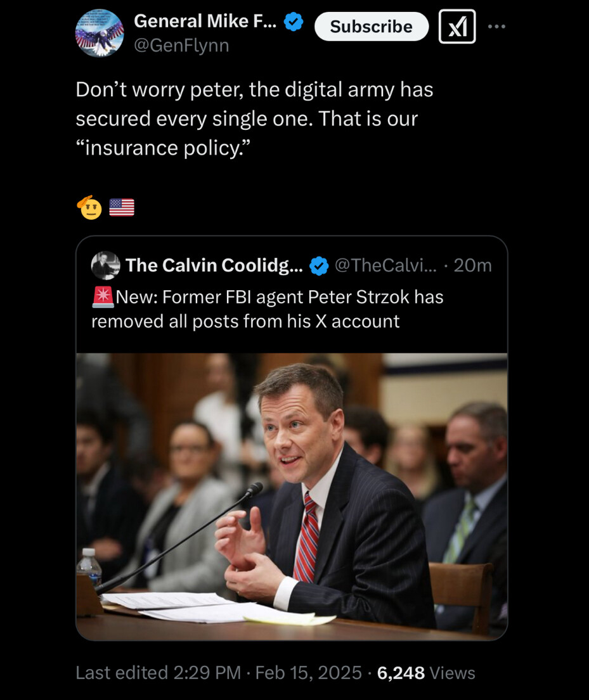Image resolution: width=589 pixels, height=700 pixels.
Task: Click the Grok icon beside Subscribe
Action: (457, 27)
